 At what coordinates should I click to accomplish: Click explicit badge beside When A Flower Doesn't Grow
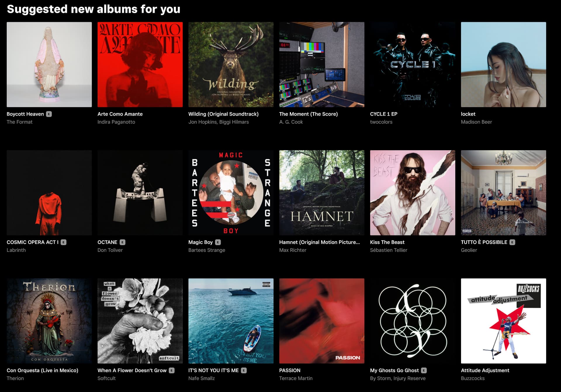point(172,370)
